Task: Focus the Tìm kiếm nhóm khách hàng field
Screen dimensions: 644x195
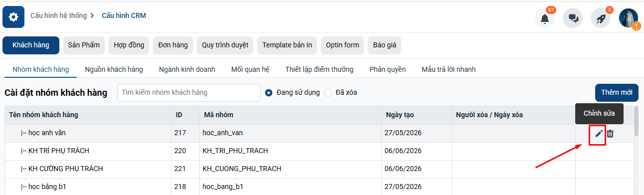Action: tap(189, 92)
